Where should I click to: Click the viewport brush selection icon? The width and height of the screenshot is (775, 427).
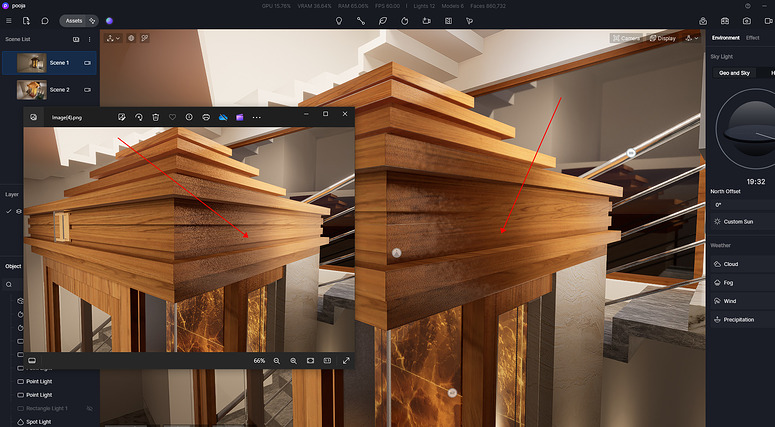pos(144,38)
